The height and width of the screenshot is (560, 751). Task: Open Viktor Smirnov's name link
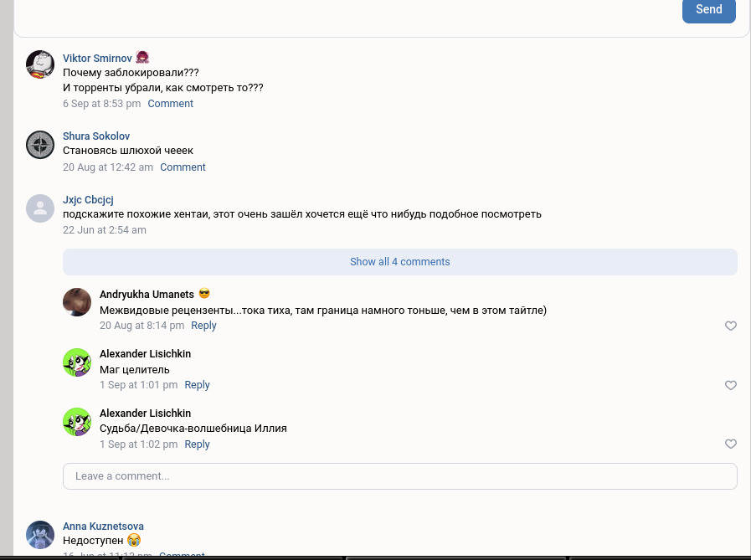point(96,59)
